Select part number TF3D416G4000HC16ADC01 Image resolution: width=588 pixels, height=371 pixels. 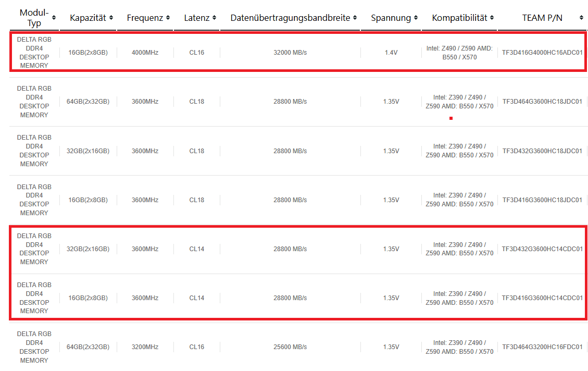pos(542,53)
